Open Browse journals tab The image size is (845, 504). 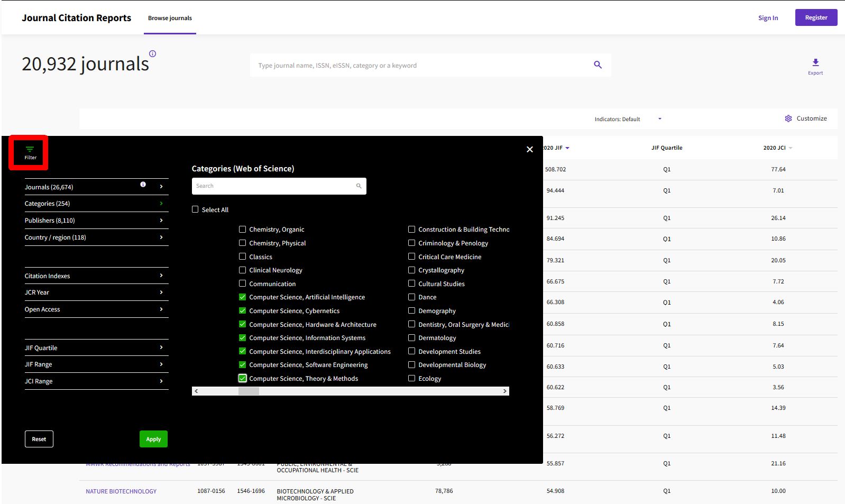[x=170, y=18]
